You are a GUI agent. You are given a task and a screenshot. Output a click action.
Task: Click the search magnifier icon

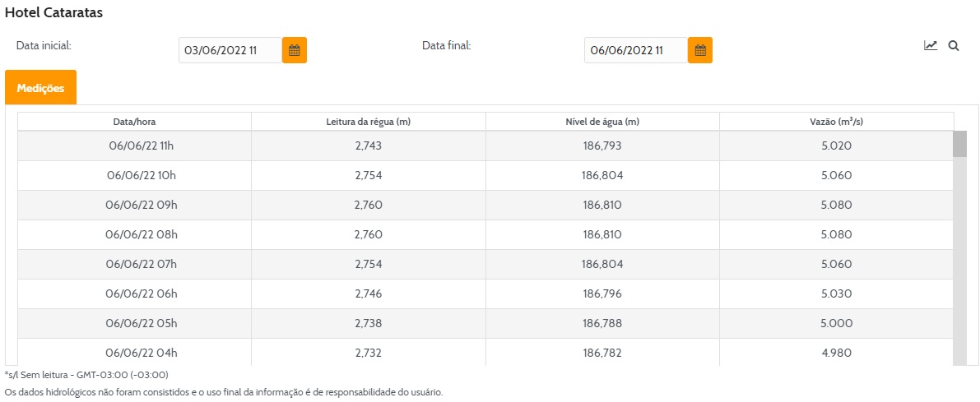(954, 46)
